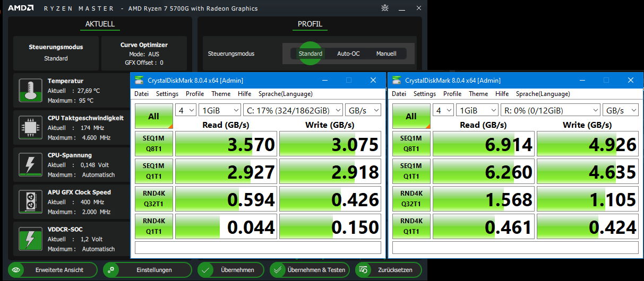644x281 pixels.
Task: Open Hilfe menu in R: drive CrystalDiskMark
Action: [502, 94]
